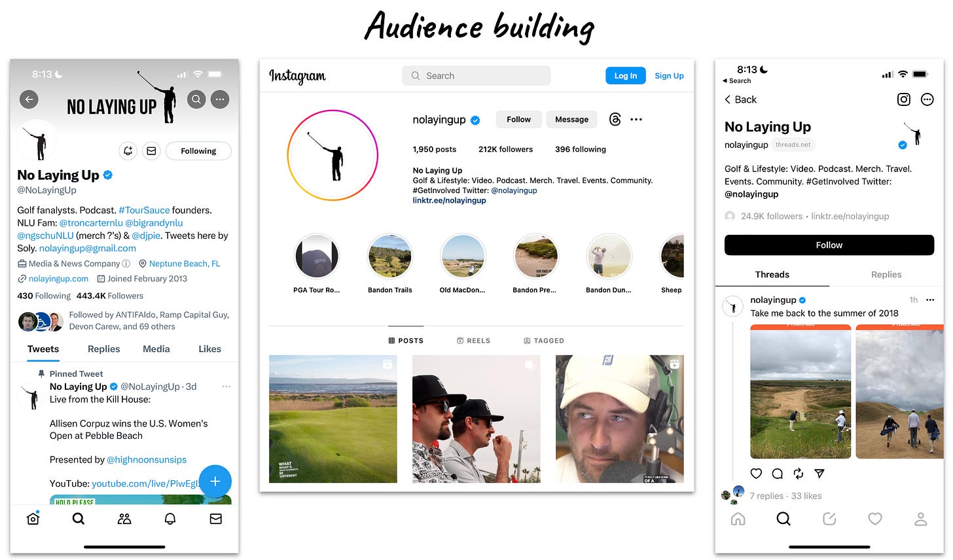Select the Threads tab
The width and height of the screenshot is (953, 560).
(x=772, y=275)
